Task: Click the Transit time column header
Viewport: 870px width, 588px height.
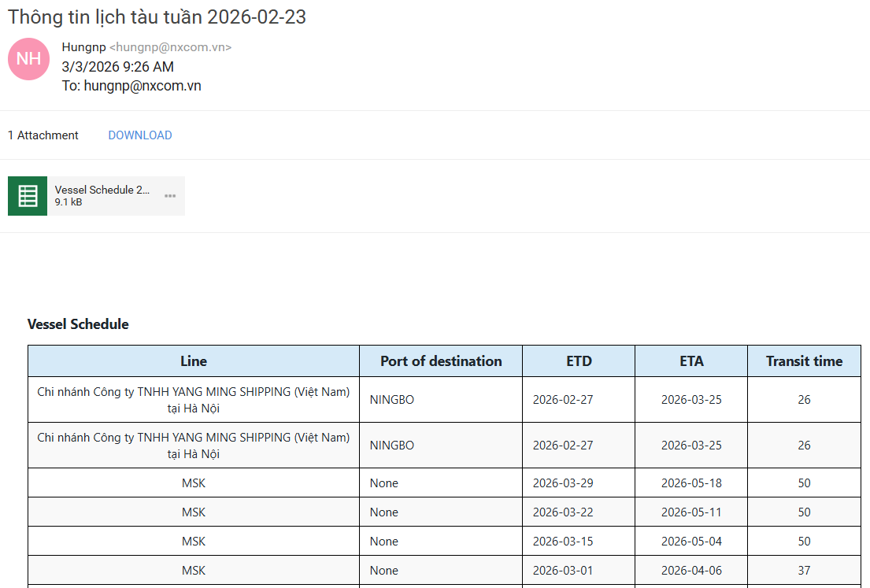Action: click(x=804, y=361)
